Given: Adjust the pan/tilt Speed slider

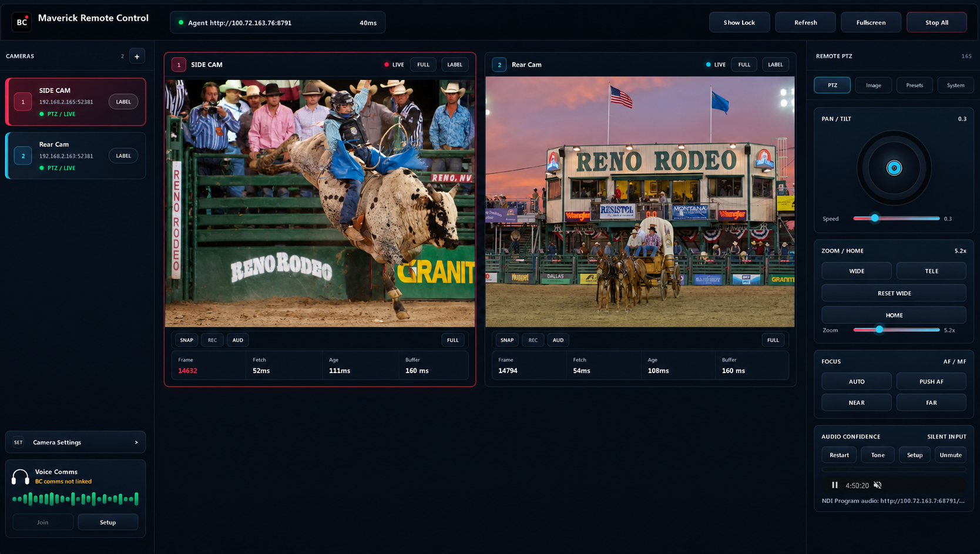Looking at the screenshot, I should [x=897, y=218].
